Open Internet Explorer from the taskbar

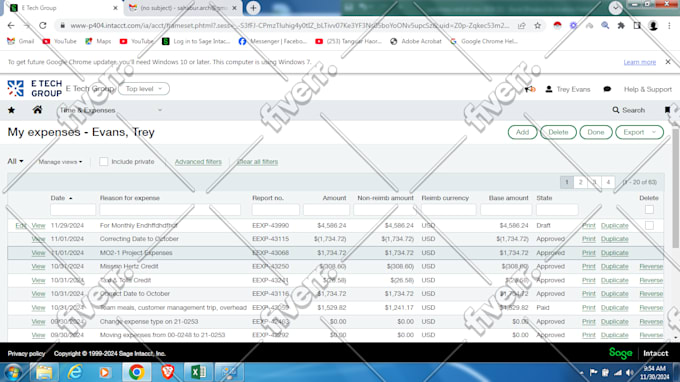75,372
